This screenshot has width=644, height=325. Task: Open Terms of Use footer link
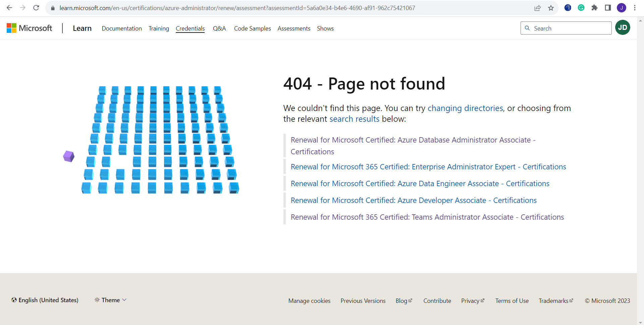point(512,301)
